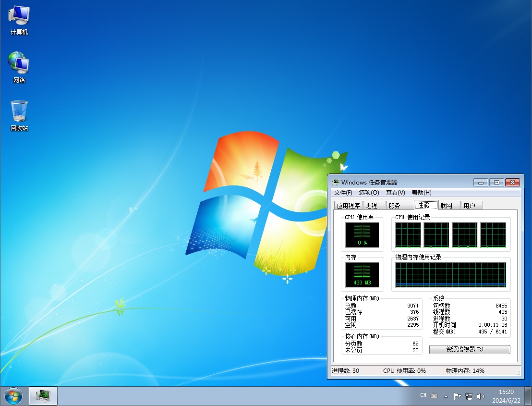The image size is (532, 406).
Task: Click the leftmost CPU 使用记录 graph
Action: 408,235
